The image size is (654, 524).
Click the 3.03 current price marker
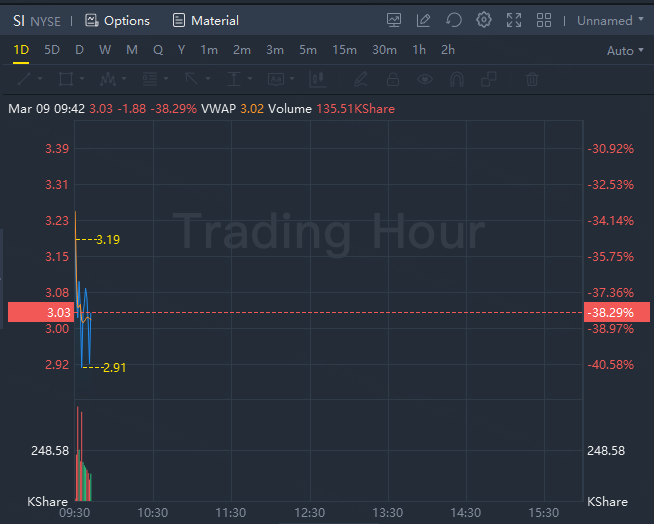41,312
